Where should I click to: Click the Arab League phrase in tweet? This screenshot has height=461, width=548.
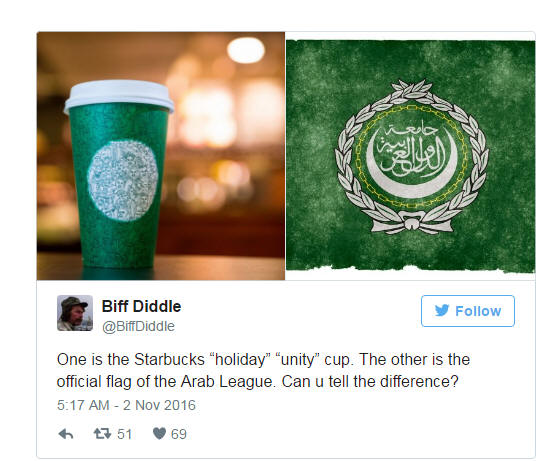pos(227,381)
